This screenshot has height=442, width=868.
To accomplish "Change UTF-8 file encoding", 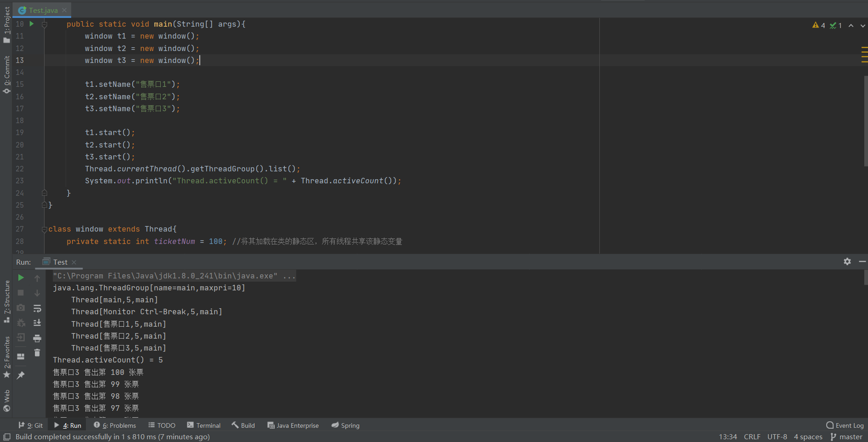I will (x=777, y=437).
